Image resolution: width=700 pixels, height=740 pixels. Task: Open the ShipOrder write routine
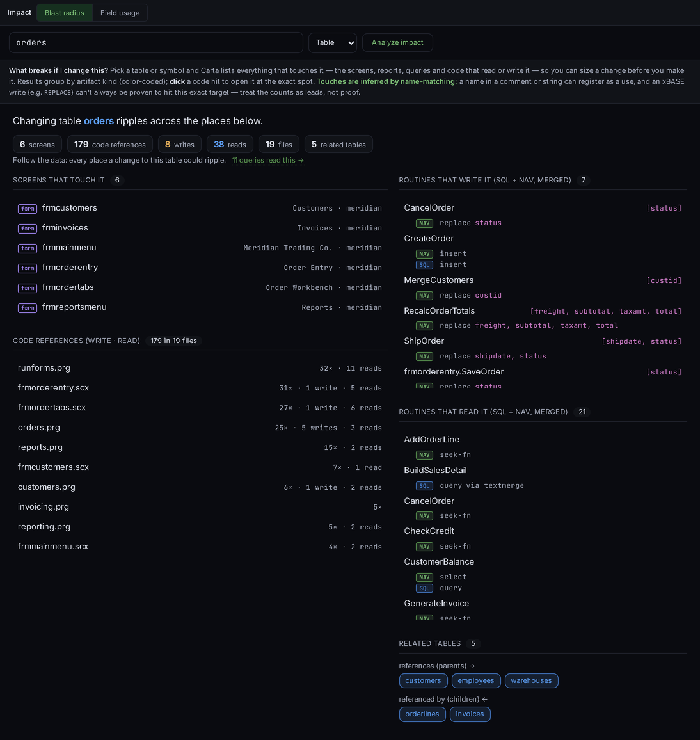click(x=424, y=341)
